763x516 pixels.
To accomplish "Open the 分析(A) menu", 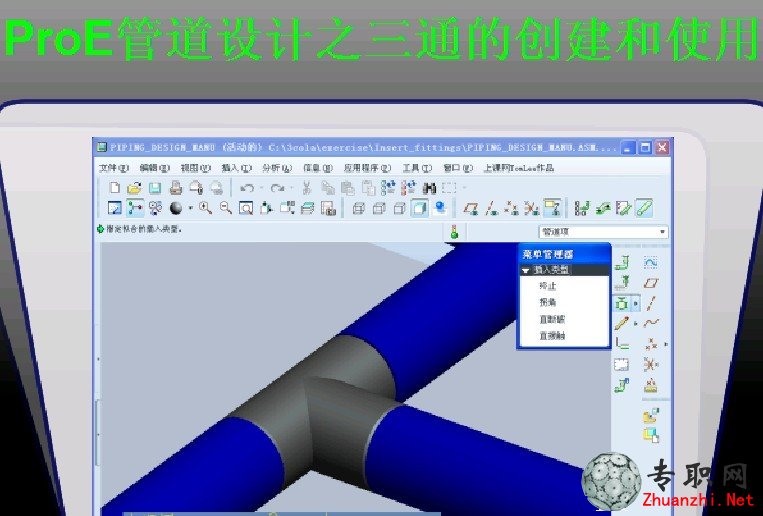I will pos(277,168).
